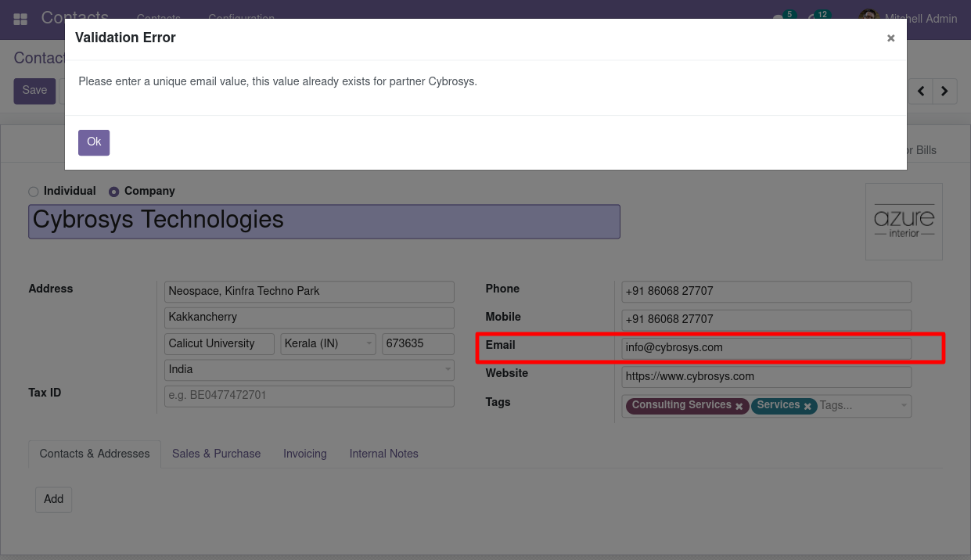The height and width of the screenshot is (560, 971).
Task: Go to next record arrow
Action: click(945, 92)
